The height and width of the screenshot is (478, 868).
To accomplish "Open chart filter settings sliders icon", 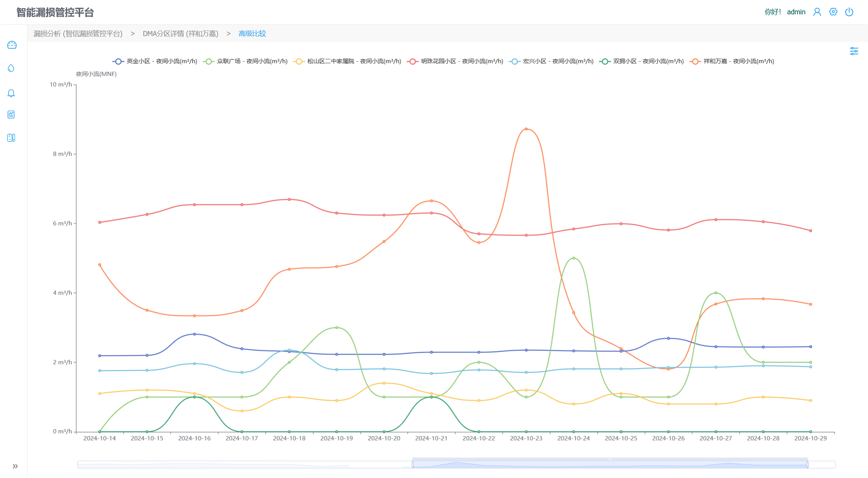I will (854, 51).
